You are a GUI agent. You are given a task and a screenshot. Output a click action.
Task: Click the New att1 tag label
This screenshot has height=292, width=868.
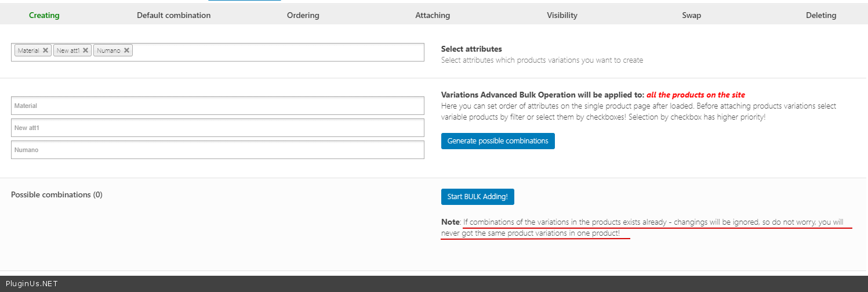click(68, 51)
